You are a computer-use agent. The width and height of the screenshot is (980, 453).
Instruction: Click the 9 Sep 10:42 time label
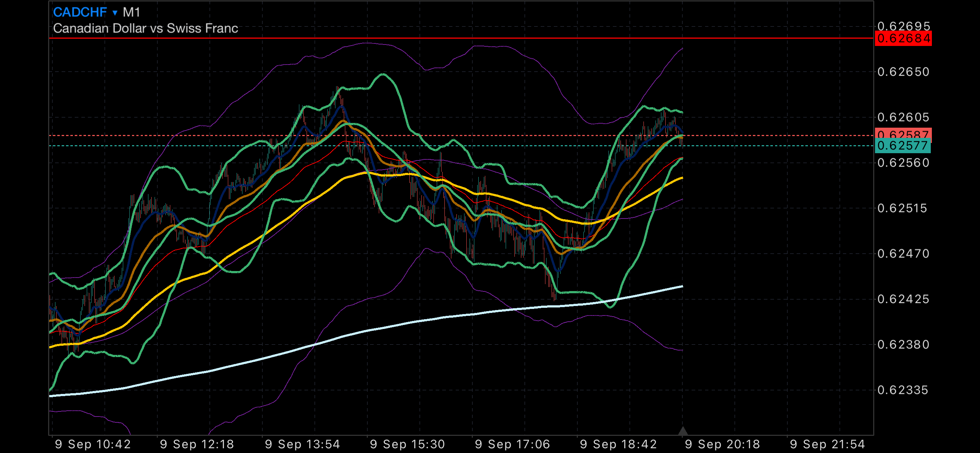tap(93, 444)
